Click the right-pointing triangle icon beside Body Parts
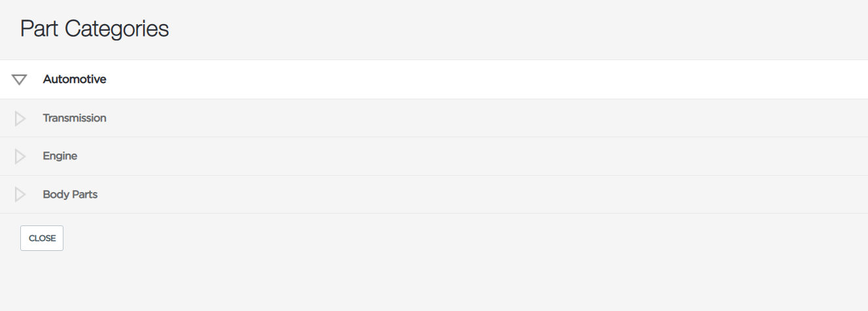Image resolution: width=868 pixels, height=311 pixels. [x=20, y=195]
